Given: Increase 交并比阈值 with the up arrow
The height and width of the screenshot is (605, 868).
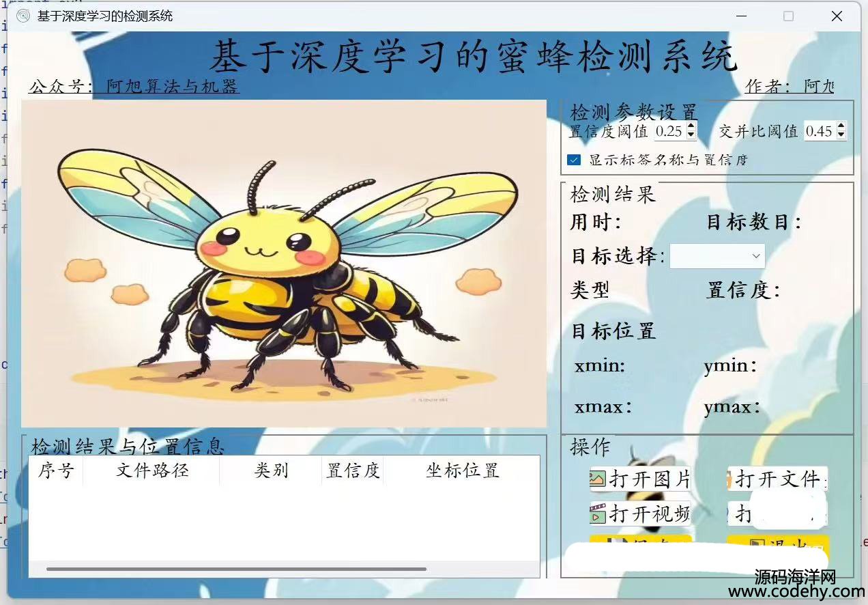Looking at the screenshot, I should [x=841, y=126].
